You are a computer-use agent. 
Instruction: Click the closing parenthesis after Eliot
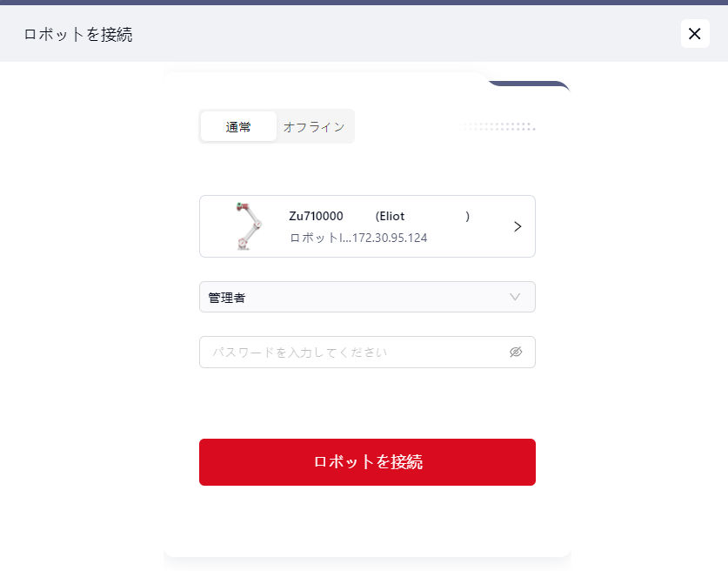pyautogui.click(x=468, y=216)
